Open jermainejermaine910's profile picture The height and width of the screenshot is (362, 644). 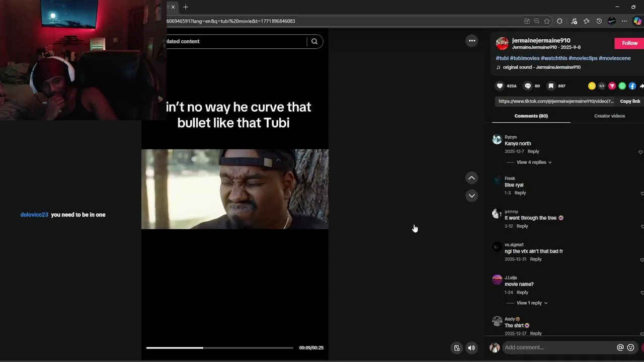point(502,44)
